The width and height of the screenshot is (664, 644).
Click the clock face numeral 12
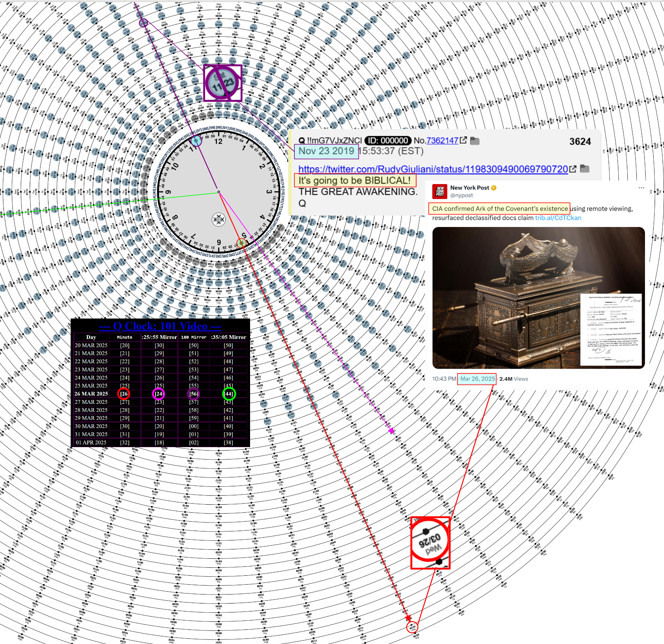[218, 141]
